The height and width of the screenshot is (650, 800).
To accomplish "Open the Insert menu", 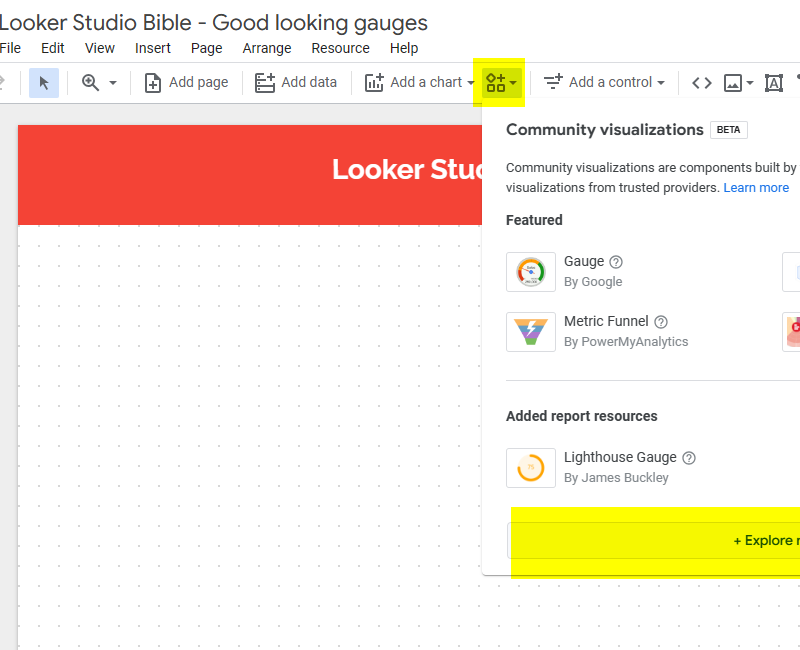I will coord(153,48).
